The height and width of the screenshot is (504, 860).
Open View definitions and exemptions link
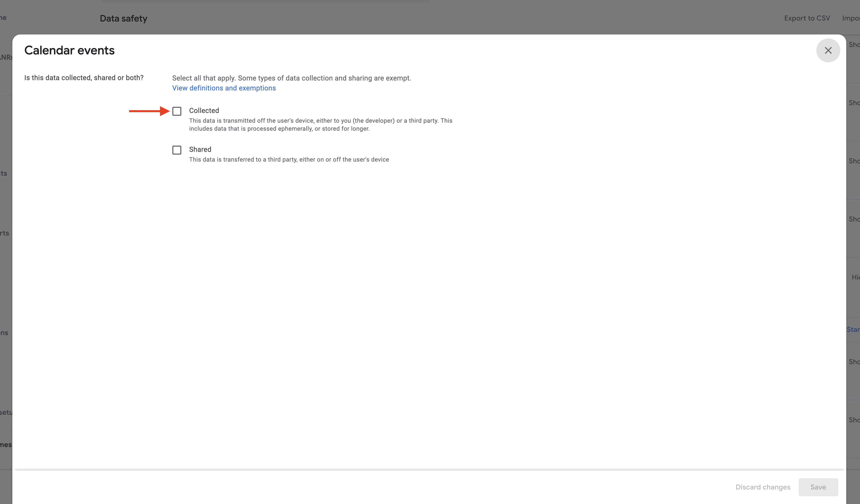pyautogui.click(x=224, y=88)
